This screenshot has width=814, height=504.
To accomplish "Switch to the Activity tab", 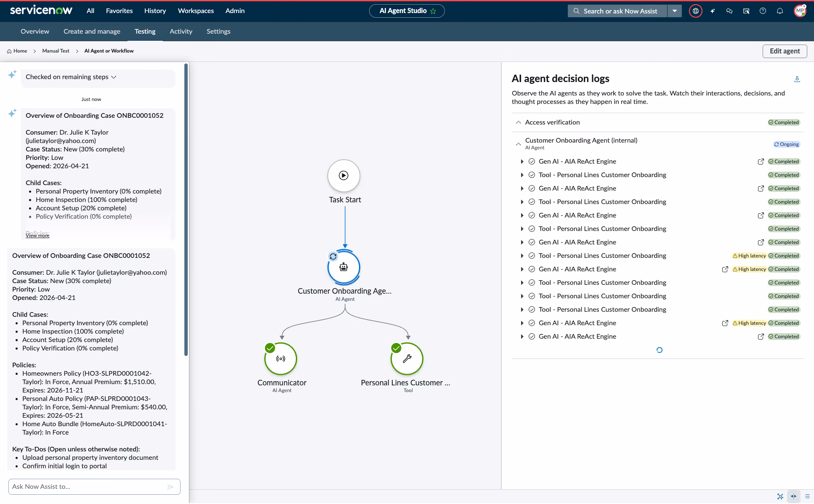I will click(181, 32).
